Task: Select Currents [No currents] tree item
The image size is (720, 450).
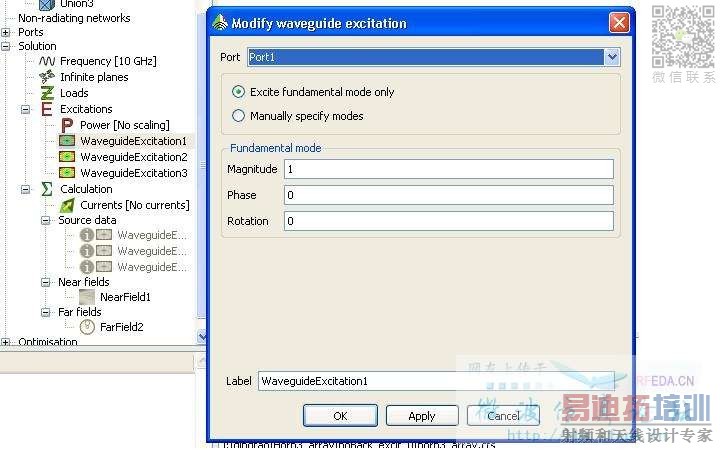Action: coord(135,205)
